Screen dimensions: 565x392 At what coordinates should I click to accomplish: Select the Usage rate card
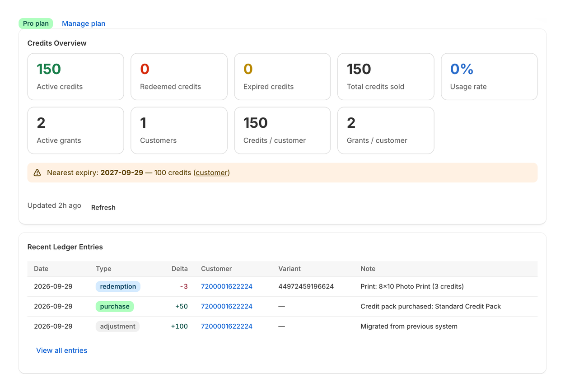[x=489, y=77]
